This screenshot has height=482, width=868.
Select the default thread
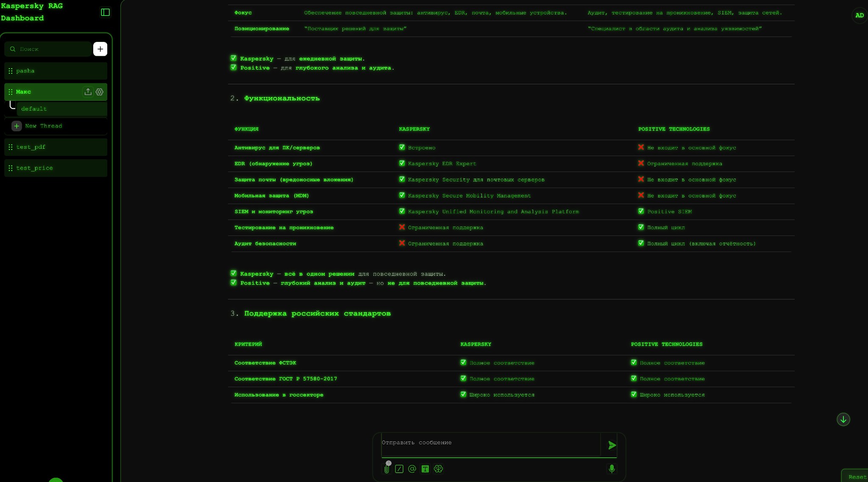click(61, 109)
